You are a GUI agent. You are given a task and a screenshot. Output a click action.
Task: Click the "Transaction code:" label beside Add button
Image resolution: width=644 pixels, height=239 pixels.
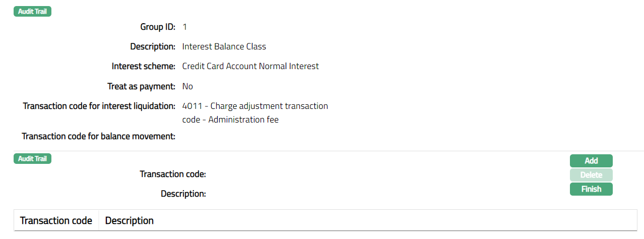click(x=173, y=174)
